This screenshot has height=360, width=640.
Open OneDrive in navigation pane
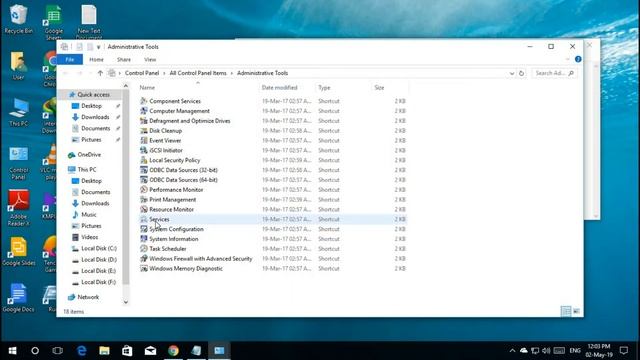click(x=89, y=155)
